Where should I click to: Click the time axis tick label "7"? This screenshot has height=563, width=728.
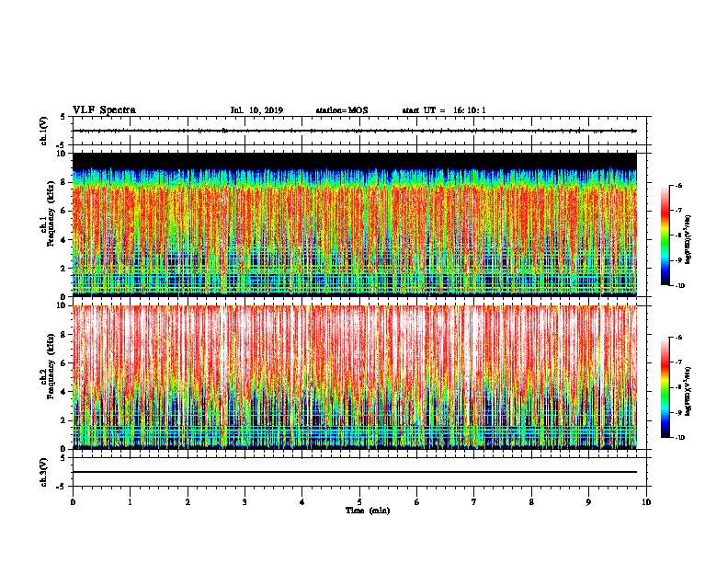(474, 502)
